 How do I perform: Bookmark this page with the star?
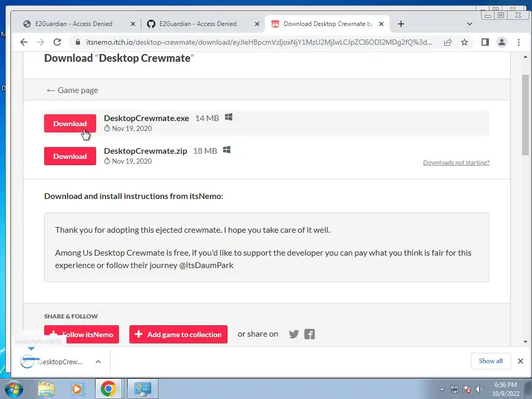464,42
